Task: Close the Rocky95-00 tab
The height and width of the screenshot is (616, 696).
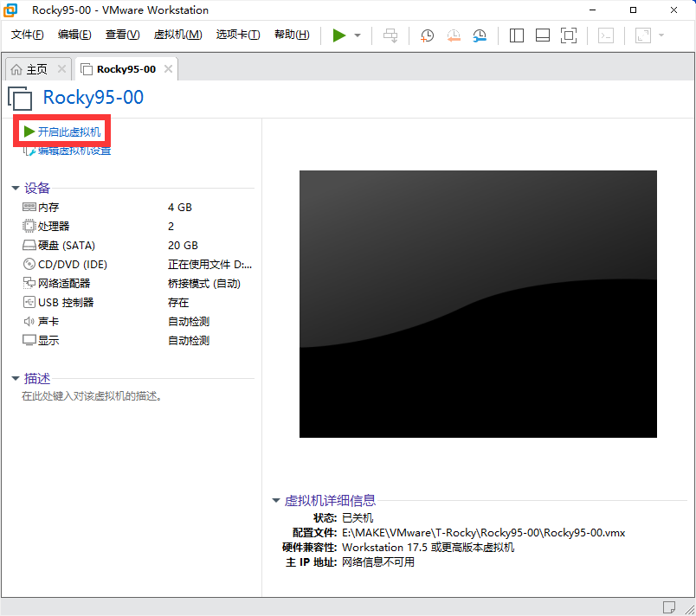Action: 168,69
